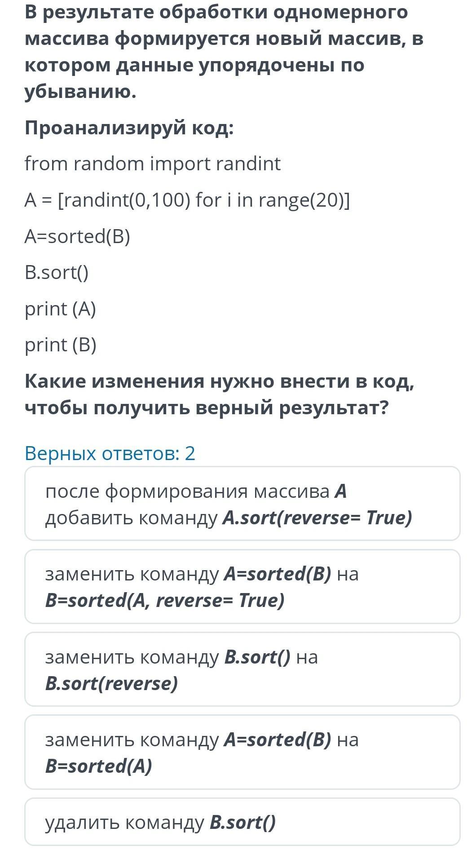Pick option replacing A=sorted(B) with B=sorted(A)
476x868 pixels.
[242, 752]
